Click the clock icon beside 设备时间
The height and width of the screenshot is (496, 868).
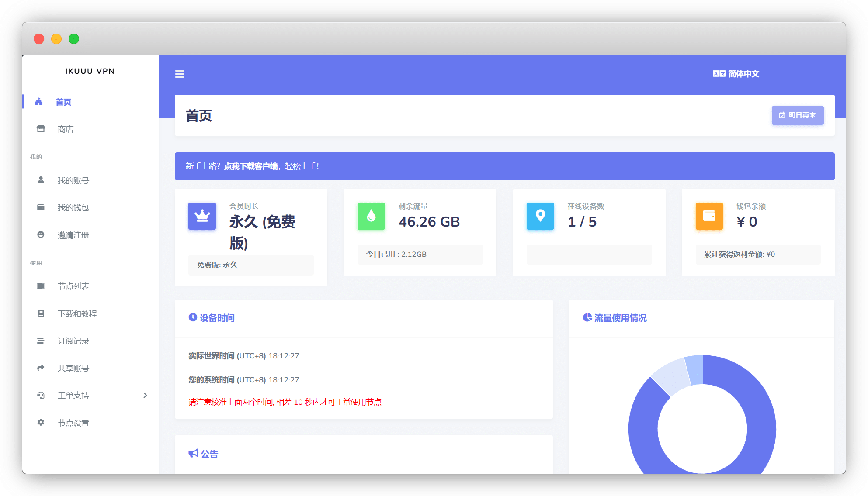pyautogui.click(x=193, y=317)
